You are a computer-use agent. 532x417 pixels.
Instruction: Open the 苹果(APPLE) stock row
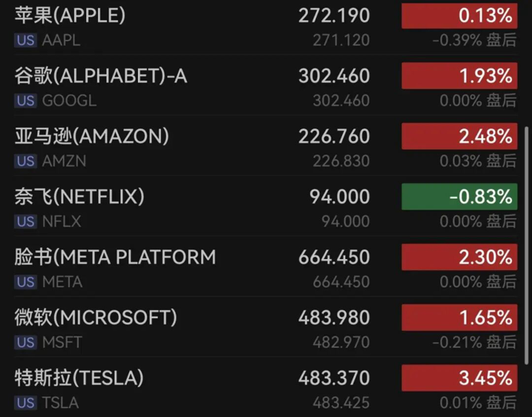[70, 15]
